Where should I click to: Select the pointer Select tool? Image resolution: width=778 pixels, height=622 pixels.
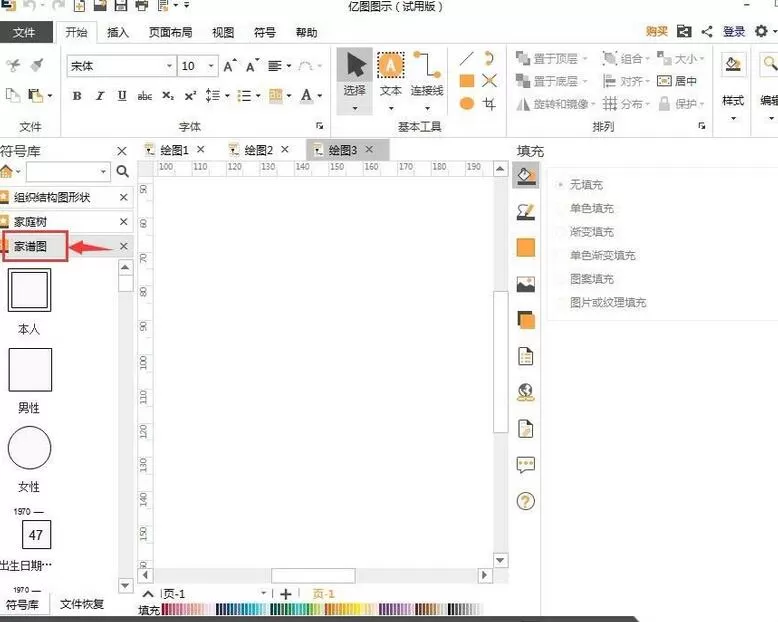click(x=355, y=81)
